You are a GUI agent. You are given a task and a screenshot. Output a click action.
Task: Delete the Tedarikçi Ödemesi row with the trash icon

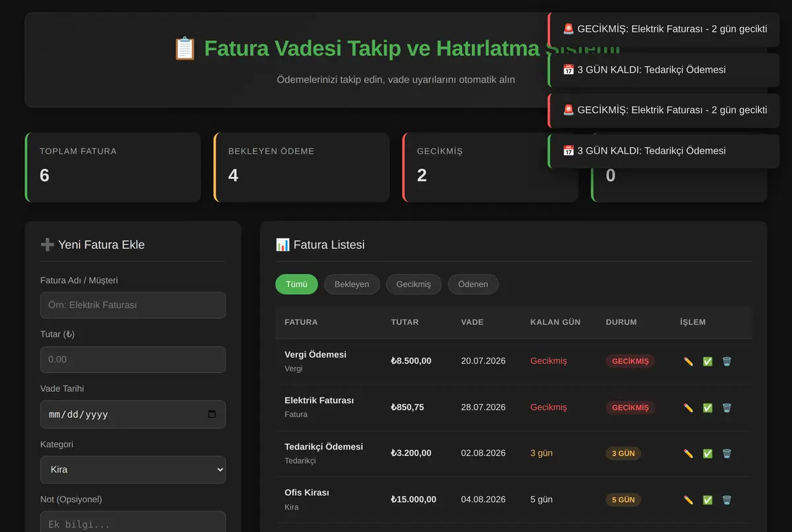tap(727, 453)
